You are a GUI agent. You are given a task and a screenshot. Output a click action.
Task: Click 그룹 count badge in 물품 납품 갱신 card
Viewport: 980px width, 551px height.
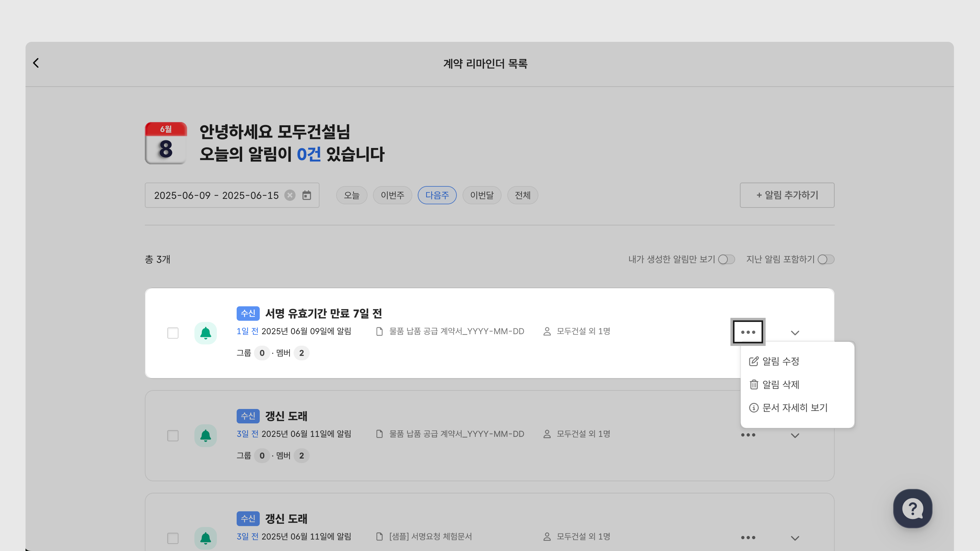tap(262, 456)
